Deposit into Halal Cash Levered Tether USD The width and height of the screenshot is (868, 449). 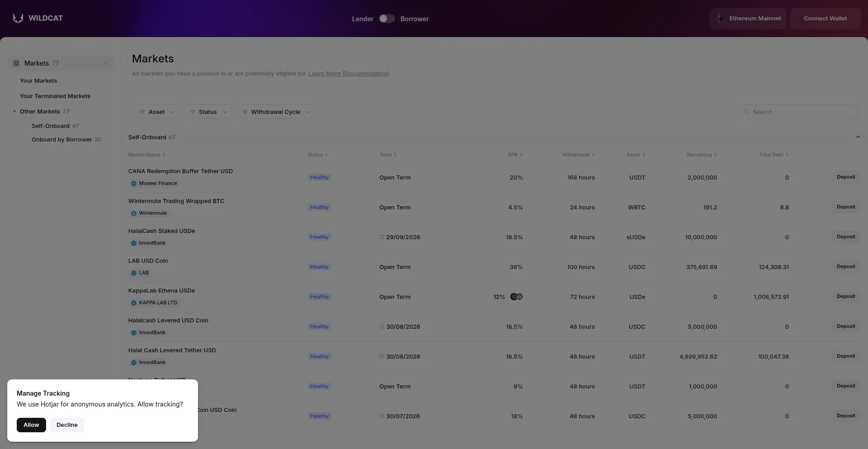(846, 356)
